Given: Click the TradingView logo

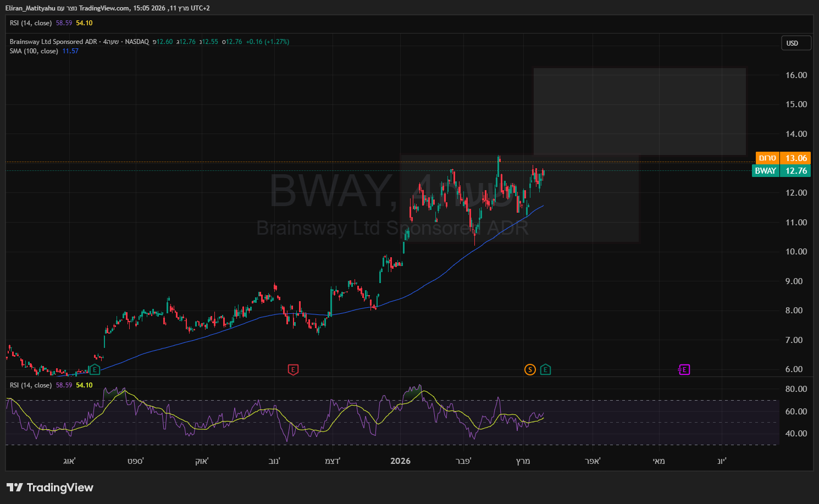Looking at the screenshot, I should click(50, 488).
